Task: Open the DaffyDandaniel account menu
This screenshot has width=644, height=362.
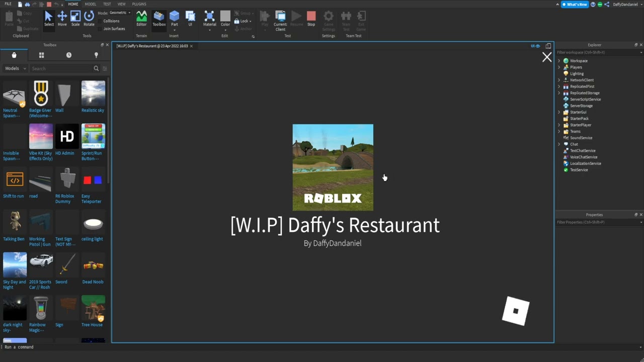Action: (x=625, y=5)
